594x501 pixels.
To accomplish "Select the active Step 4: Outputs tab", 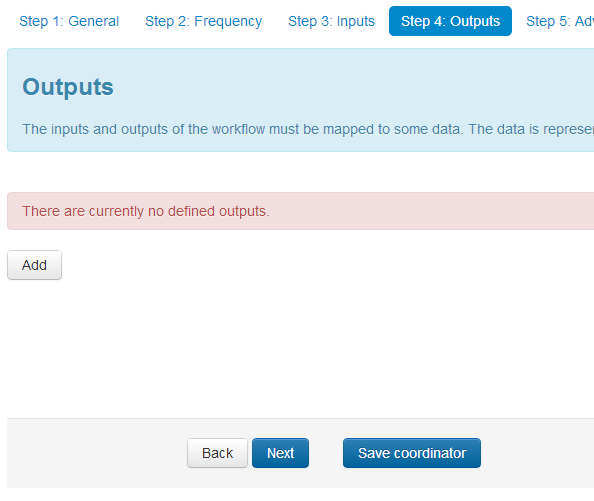I will (450, 21).
